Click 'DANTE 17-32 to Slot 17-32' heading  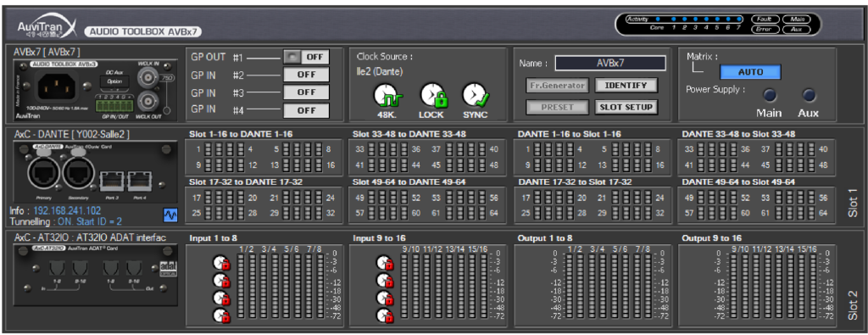point(575,181)
